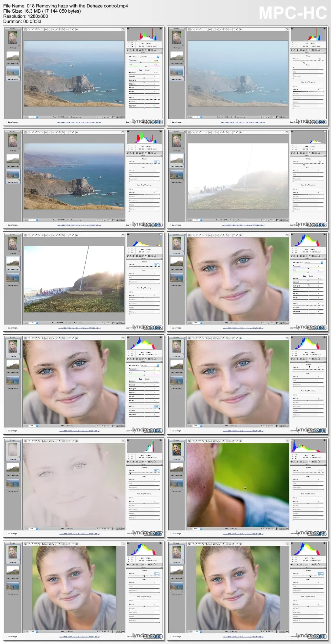Screen dimensions: 331x644
Task: Open the Tone Curve panel in the 00:00:16 frame
Action: (x=131, y=50)
